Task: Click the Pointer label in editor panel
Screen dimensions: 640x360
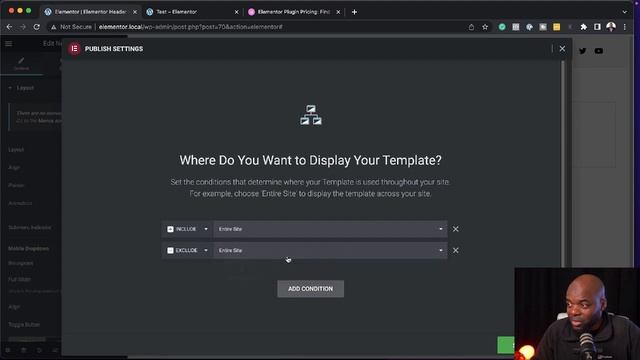Action: click(x=16, y=185)
